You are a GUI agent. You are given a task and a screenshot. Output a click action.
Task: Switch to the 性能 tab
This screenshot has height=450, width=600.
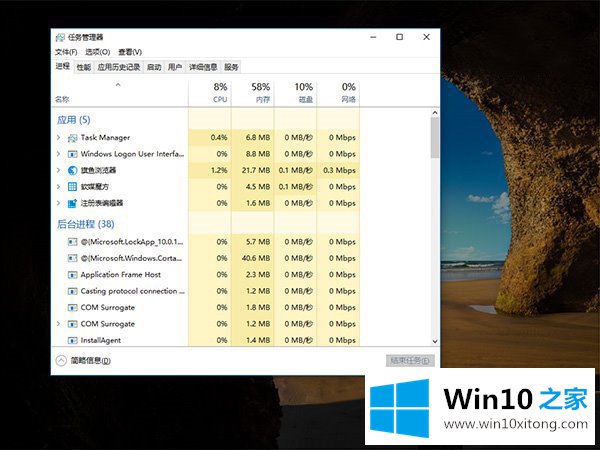click(83, 67)
